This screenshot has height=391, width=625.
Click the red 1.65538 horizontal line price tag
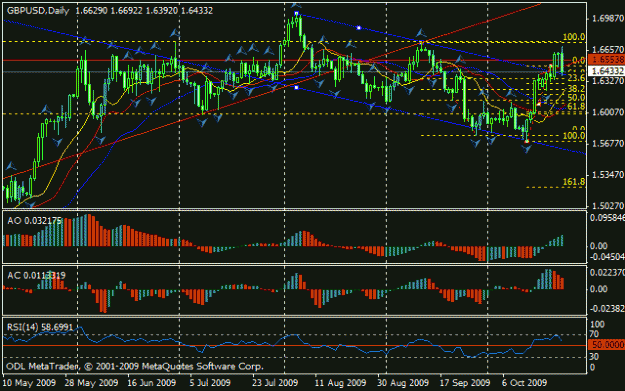607,60
